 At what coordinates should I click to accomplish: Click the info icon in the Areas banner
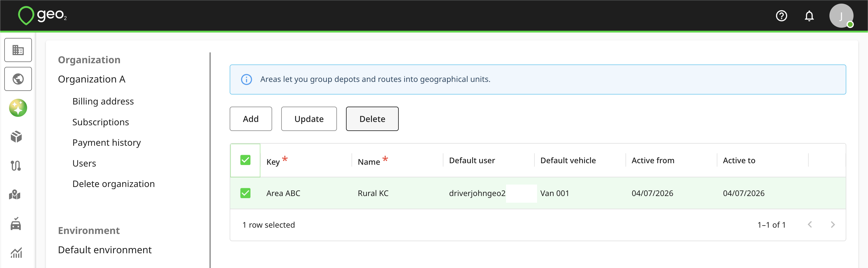246,79
